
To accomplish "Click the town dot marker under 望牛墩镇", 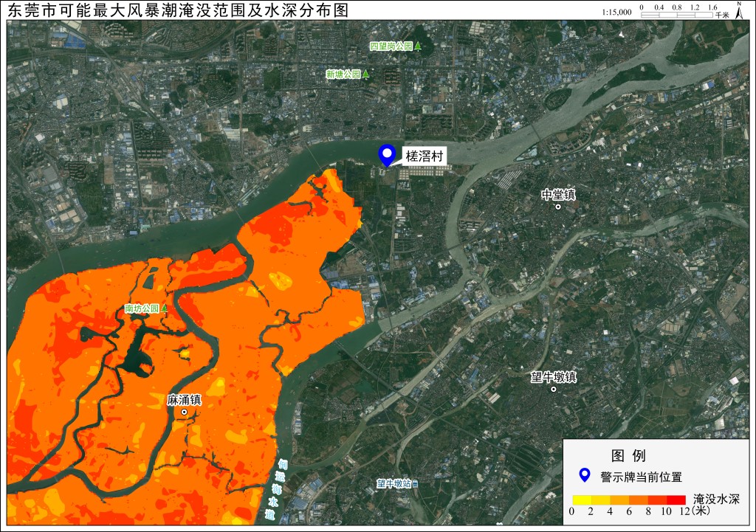I will point(554,390).
